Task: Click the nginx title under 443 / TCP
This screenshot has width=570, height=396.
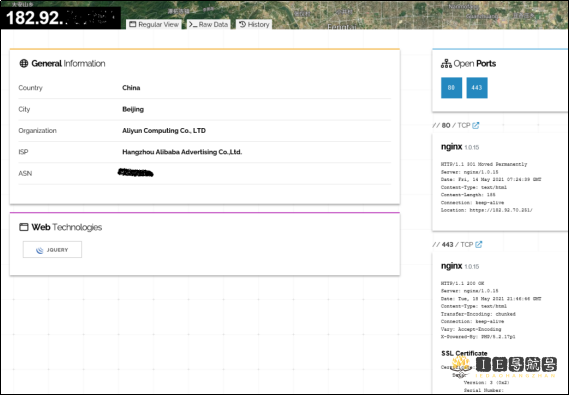Action: tap(451, 266)
